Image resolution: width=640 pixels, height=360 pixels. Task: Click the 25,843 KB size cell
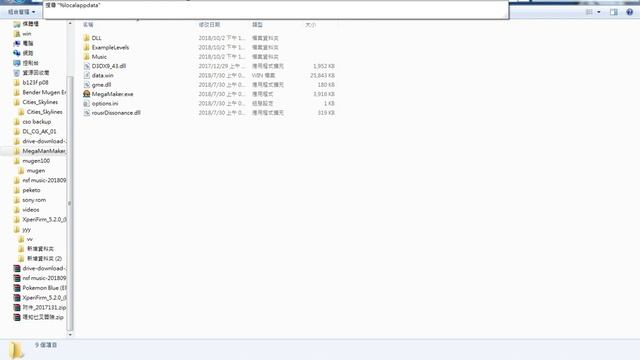(322, 76)
